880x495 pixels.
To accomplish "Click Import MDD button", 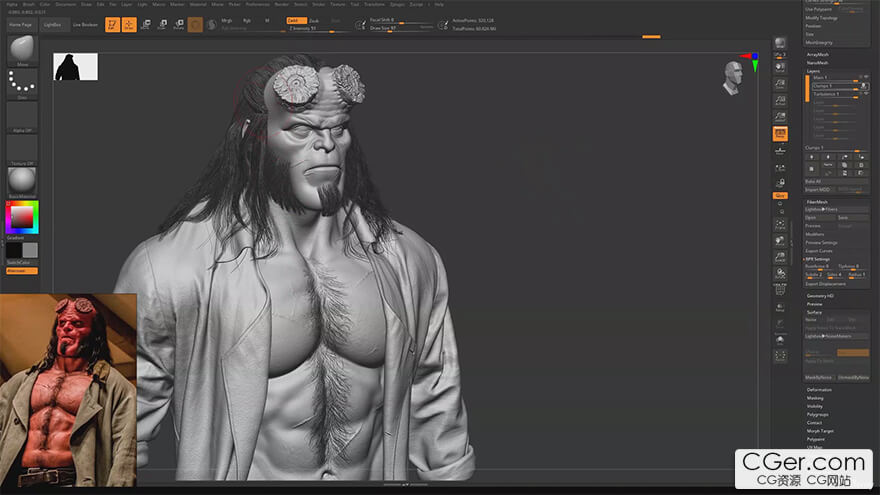I will (x=821, y=190).
